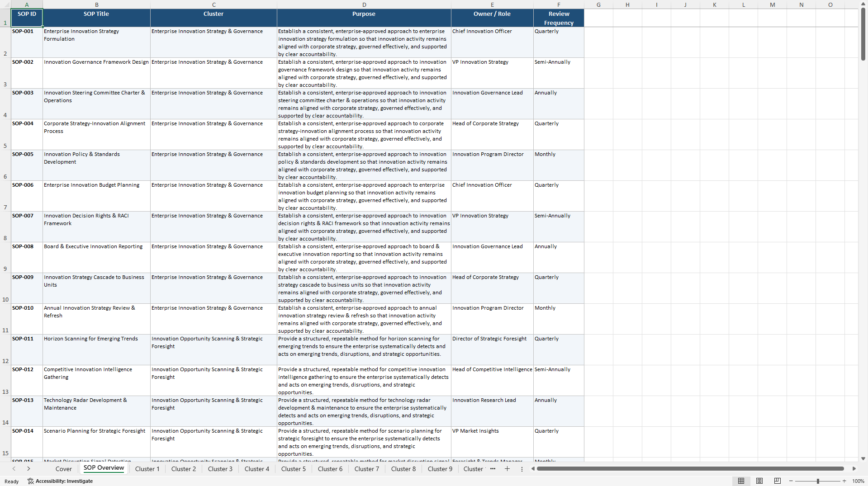Open the Cluster 8 sheet tab
This screenshot has width=868, height=486.
[x=403, y=469]
